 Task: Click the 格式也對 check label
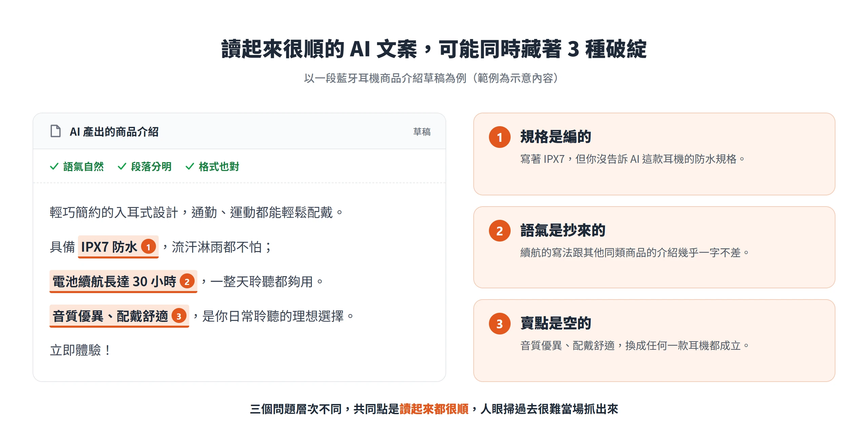[x=219, y=167]
